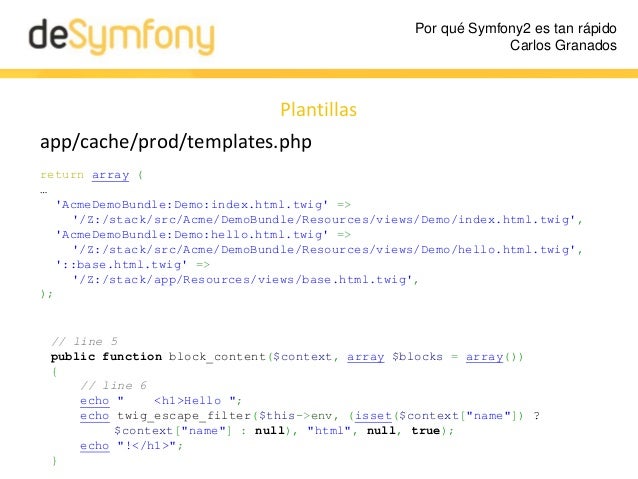
Task: Click the 'AcmeDemoBundle:Demo:hello.html.twig' key
Action: coord(192,234)
